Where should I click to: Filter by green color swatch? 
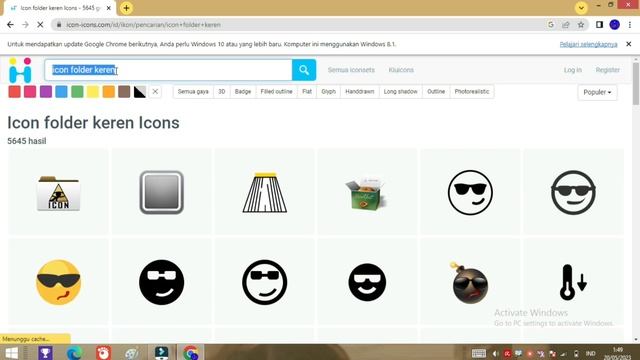point(77,92)
